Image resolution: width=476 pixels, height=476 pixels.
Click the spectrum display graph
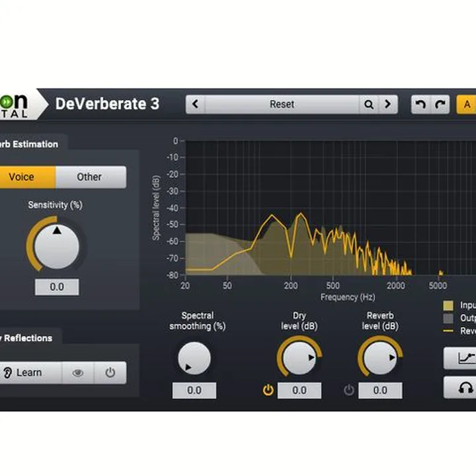pos(331,208)
